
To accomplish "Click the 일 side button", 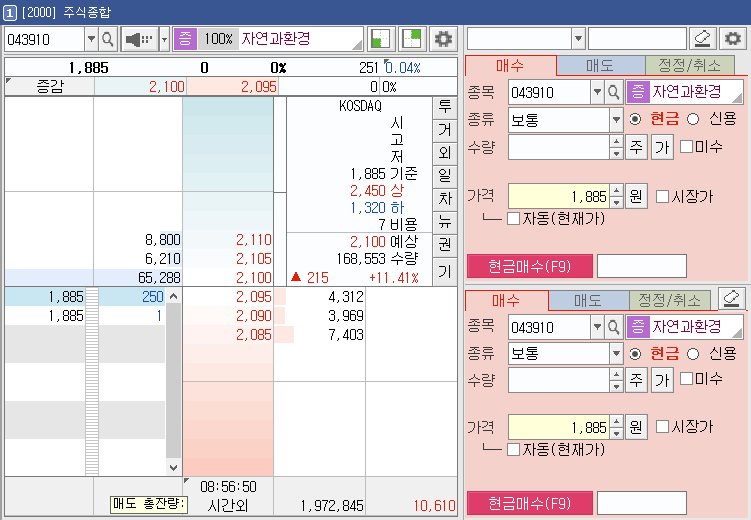I will [x=444, y=176].
